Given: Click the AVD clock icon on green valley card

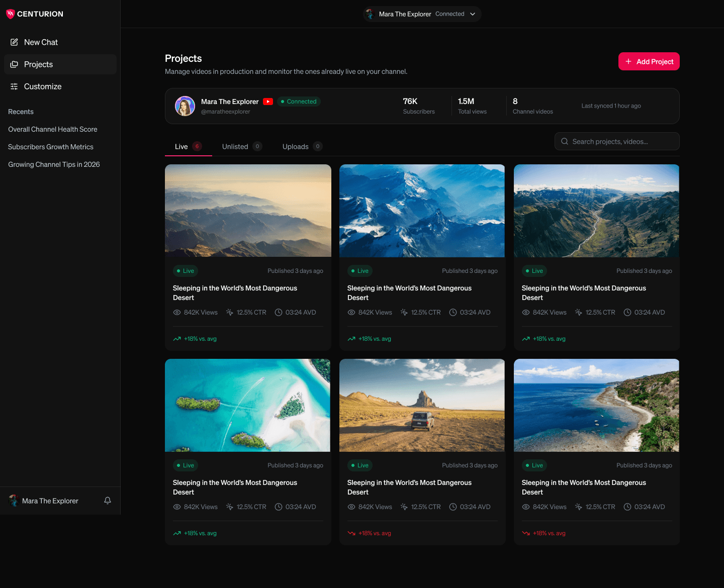Looking at the screenshot, I should tap(627, 312).
